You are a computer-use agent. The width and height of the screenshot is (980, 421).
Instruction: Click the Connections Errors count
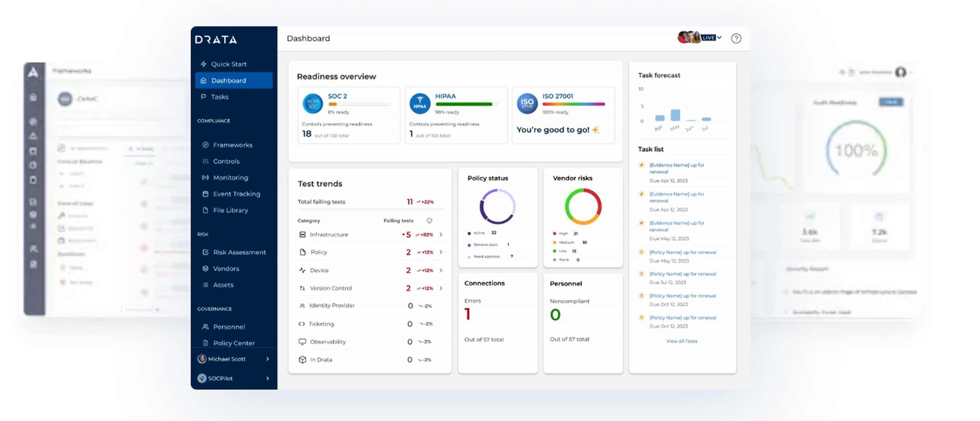[467, 314]
